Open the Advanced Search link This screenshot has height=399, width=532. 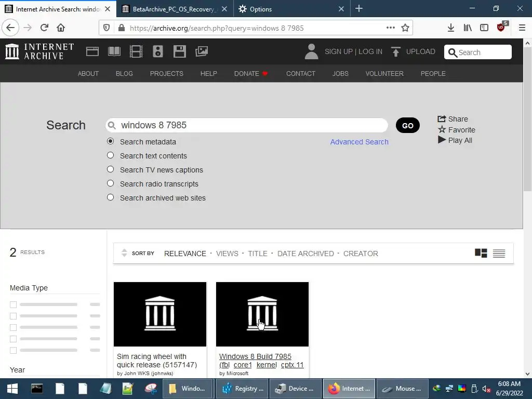360,142
